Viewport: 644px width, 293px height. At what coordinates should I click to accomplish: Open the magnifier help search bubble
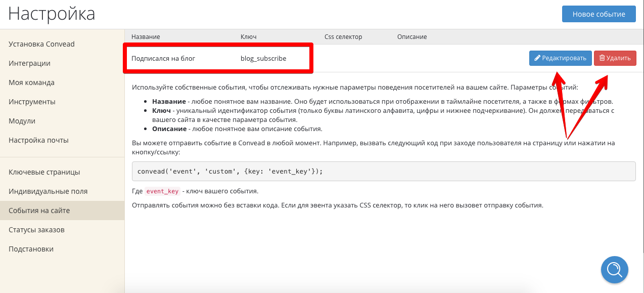click(x=614, y=269)
